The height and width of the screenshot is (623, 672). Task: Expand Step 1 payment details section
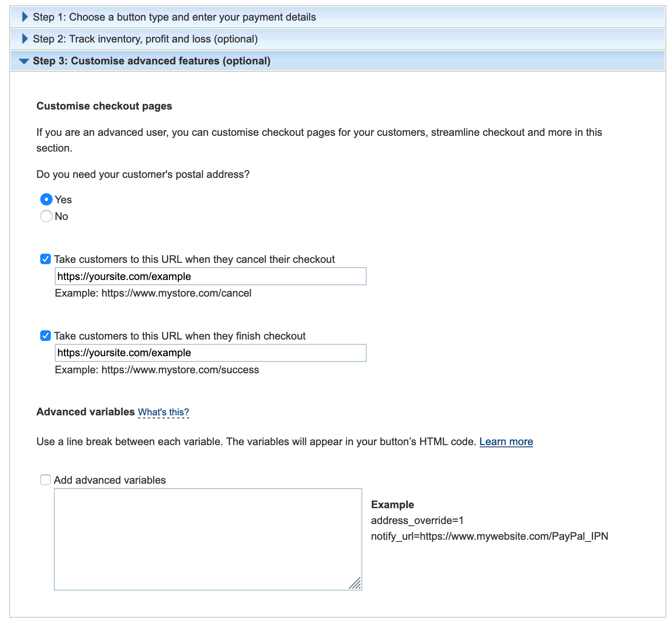(175, 17)
